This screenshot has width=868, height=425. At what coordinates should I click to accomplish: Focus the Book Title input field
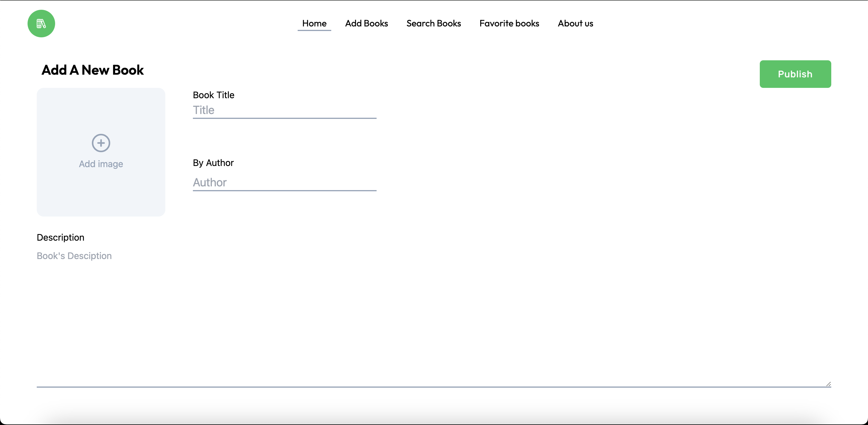click(285, 110)
